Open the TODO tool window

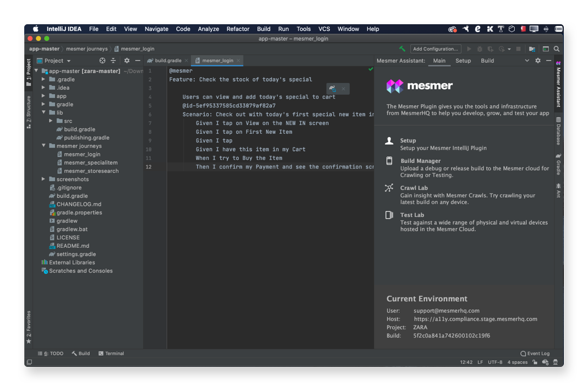[x=51, y=354]
